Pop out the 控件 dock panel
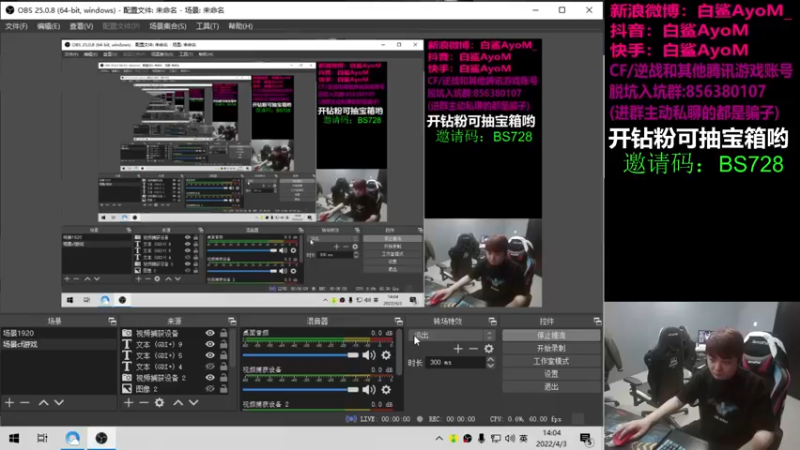The height and width of the screenshot is (450, 800). [x=597, y=321]
